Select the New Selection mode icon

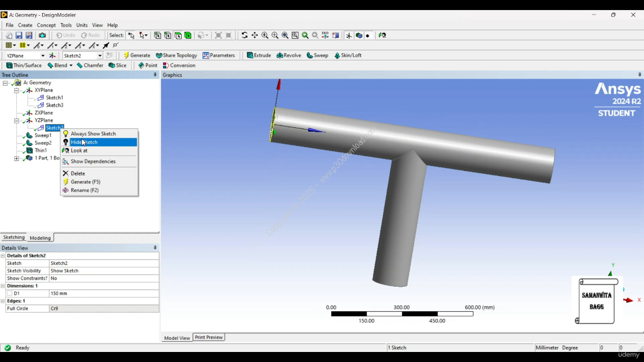tap(131, 35)
